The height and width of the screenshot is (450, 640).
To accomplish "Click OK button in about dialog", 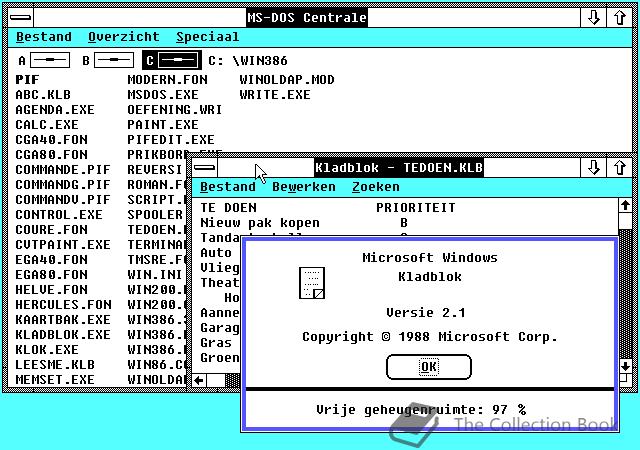I will 429,367.
